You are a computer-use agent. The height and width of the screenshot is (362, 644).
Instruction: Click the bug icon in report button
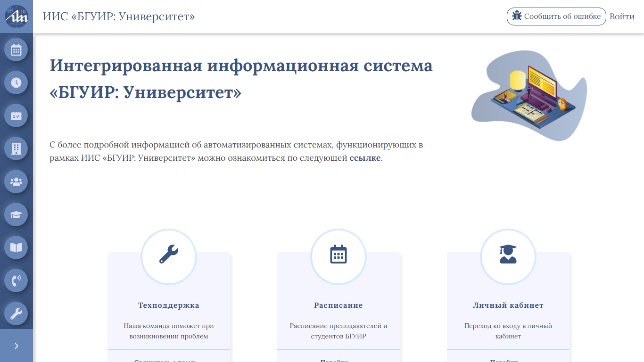517,16
